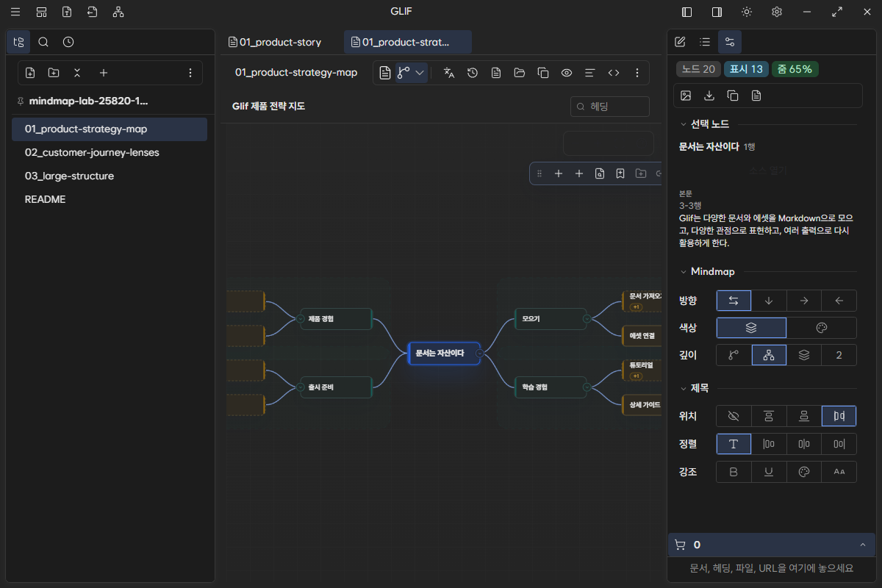The width and height of the screenshot is (882, 588).
Task: Open the hamburger menu in the title bar
Action: point(15,12)
